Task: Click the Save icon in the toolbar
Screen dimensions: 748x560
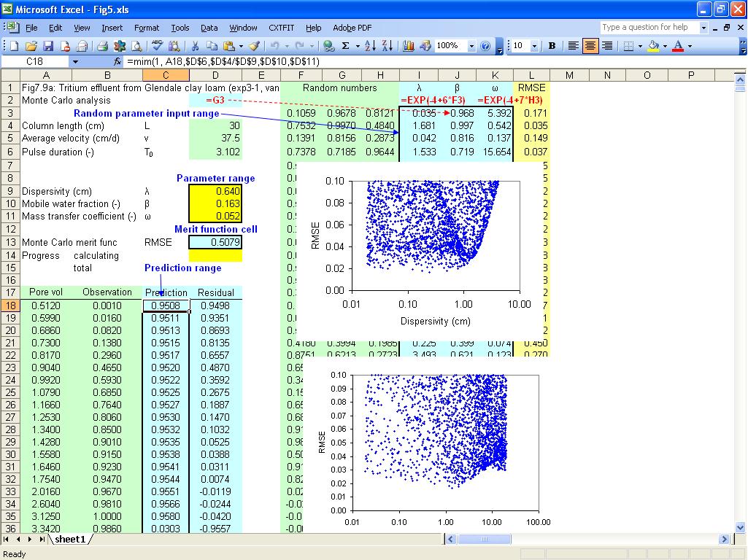Action: (x=48, y=46)
